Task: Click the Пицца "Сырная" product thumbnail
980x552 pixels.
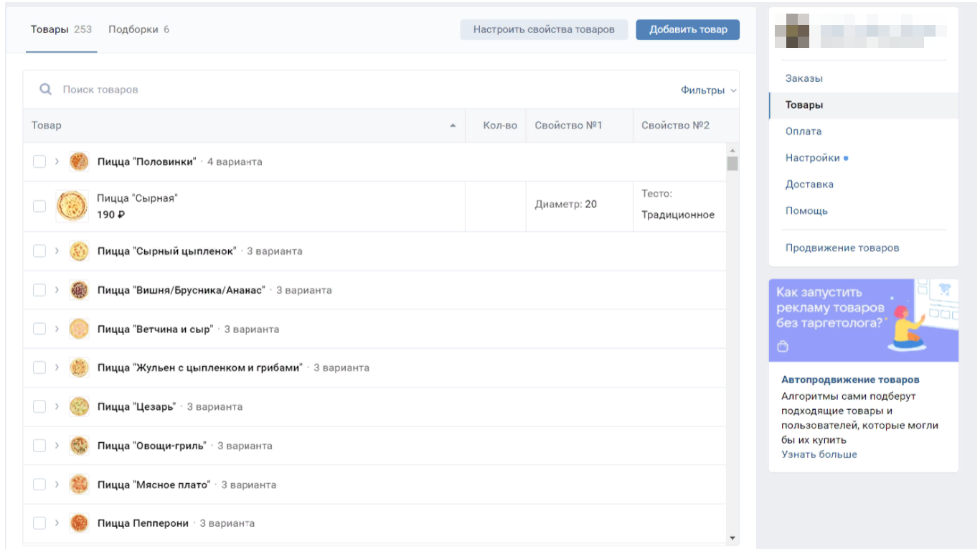Action: click(x=72, y=206)
